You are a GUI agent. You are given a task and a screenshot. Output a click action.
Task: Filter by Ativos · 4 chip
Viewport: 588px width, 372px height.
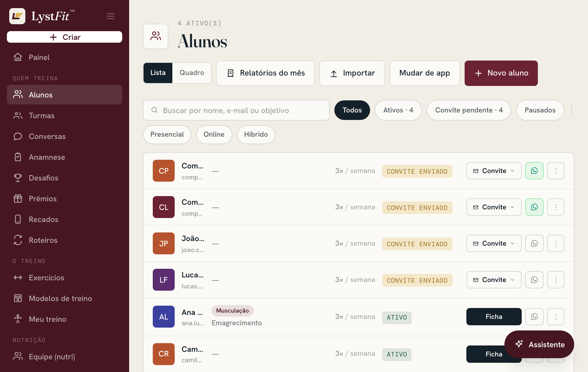point(398,110)
